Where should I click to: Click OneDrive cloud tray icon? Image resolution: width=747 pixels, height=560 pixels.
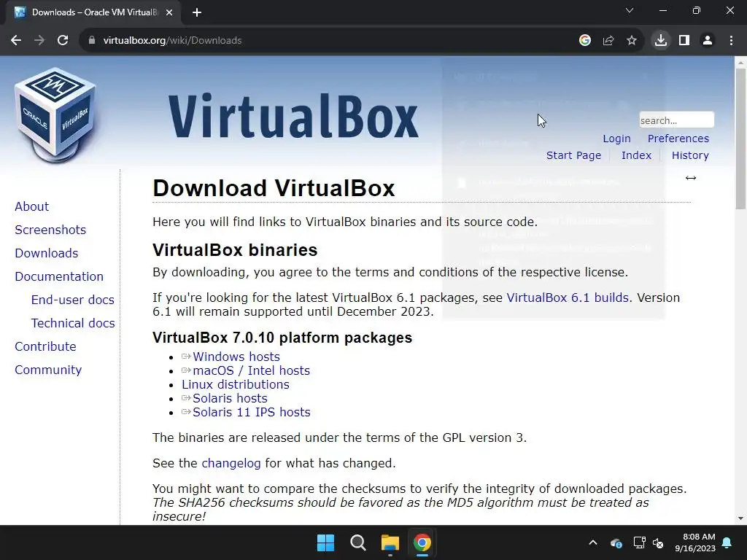coord(616,542)
